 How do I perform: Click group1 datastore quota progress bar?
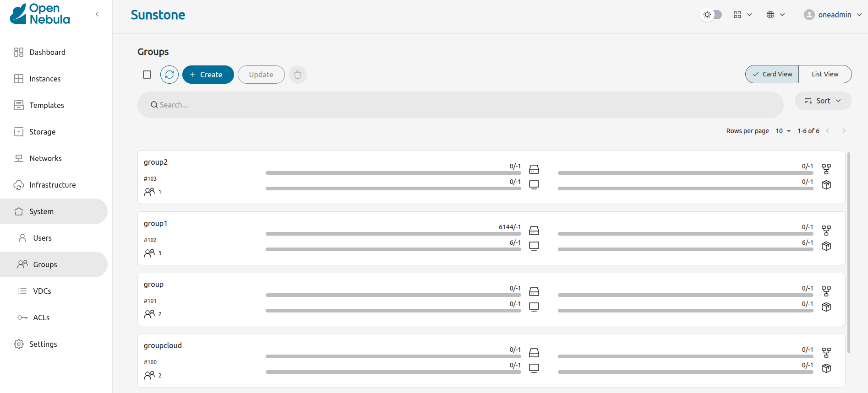click(393, 234)
